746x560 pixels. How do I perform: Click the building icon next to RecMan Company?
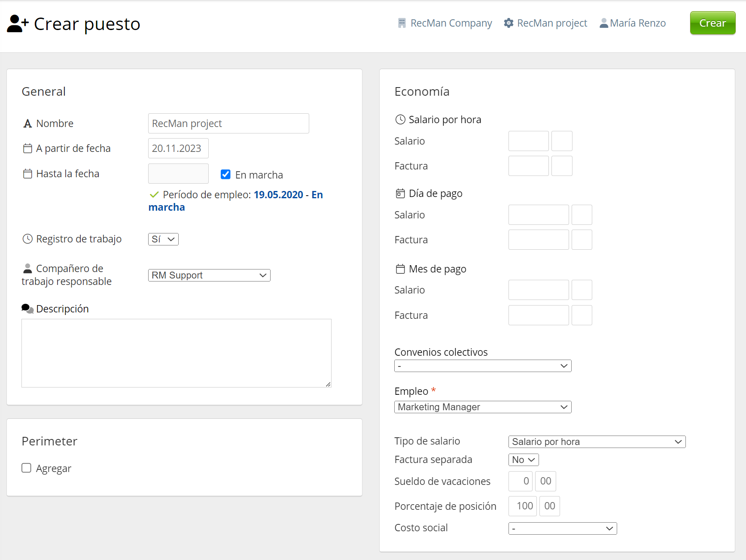(x=402, y=23)
